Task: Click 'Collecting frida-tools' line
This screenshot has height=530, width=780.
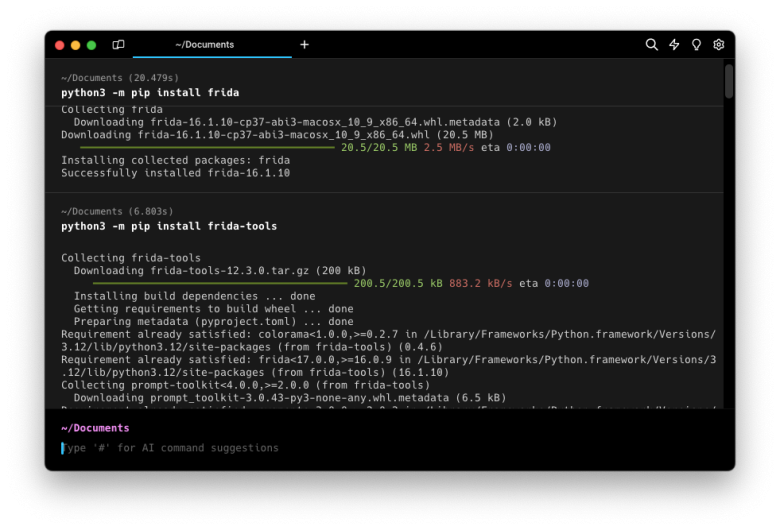Action: [131, 258]
